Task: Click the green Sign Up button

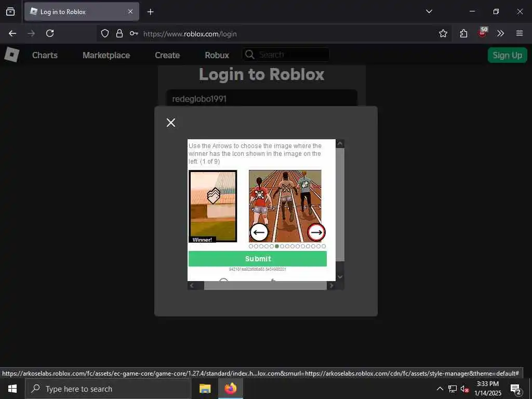Action: 507,55
